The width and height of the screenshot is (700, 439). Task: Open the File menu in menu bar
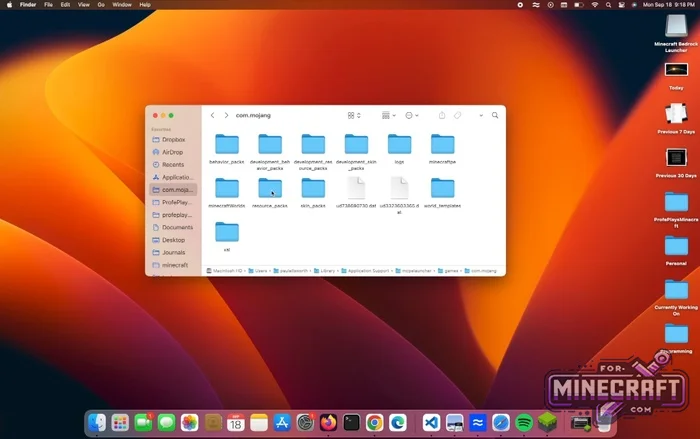48,5
